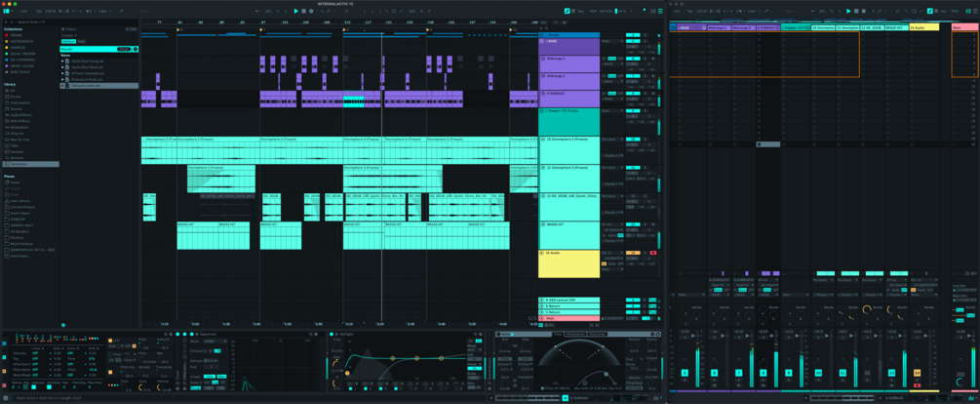
Task: Click EQ Eight band 1 filter node
Action: 347,374
